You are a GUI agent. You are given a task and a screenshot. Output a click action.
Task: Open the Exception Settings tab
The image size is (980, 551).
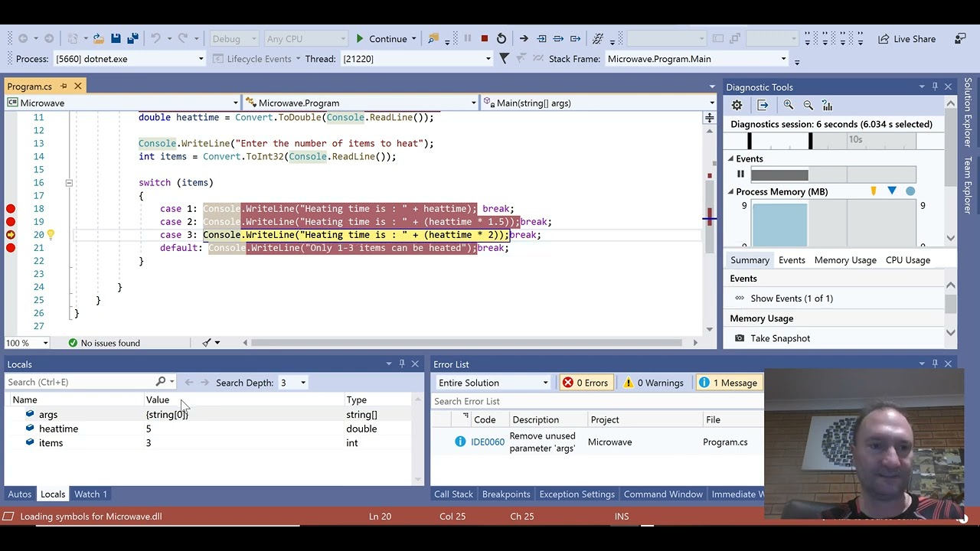577,494
